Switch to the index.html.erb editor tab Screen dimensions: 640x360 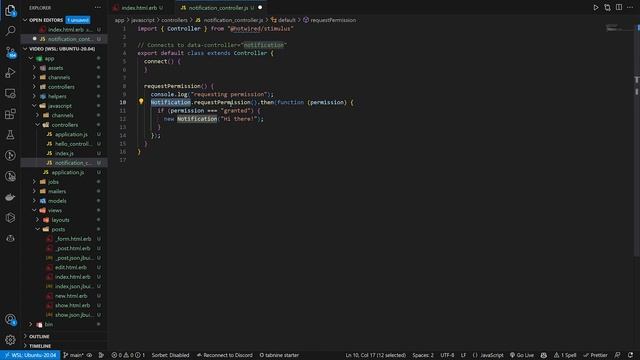tap(139, 7)
